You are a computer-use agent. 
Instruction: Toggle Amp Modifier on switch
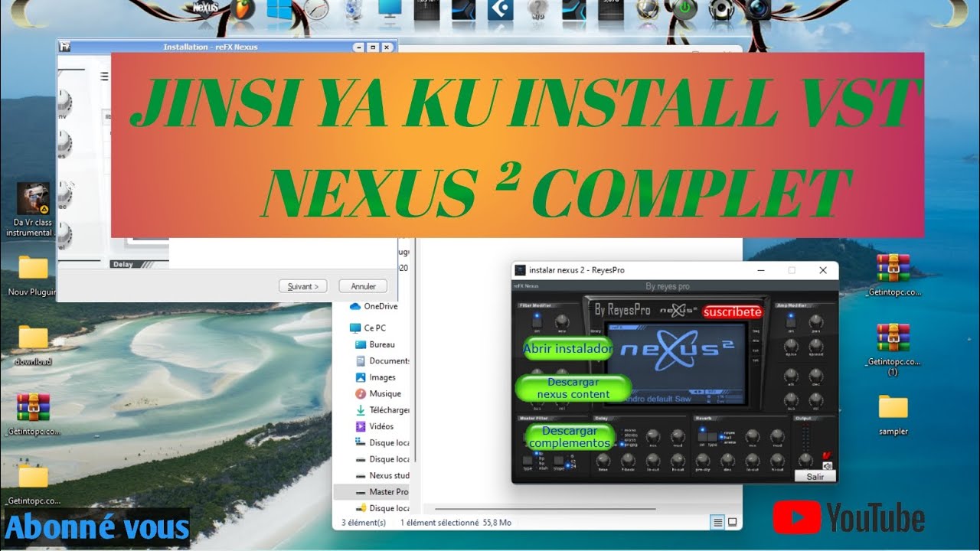point(791,321)
